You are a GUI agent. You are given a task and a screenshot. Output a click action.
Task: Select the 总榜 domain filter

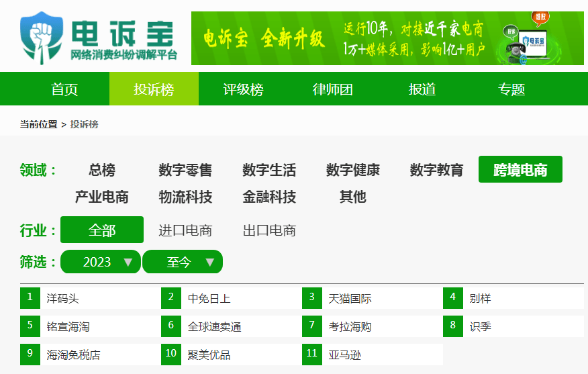(x=102, y=170)
